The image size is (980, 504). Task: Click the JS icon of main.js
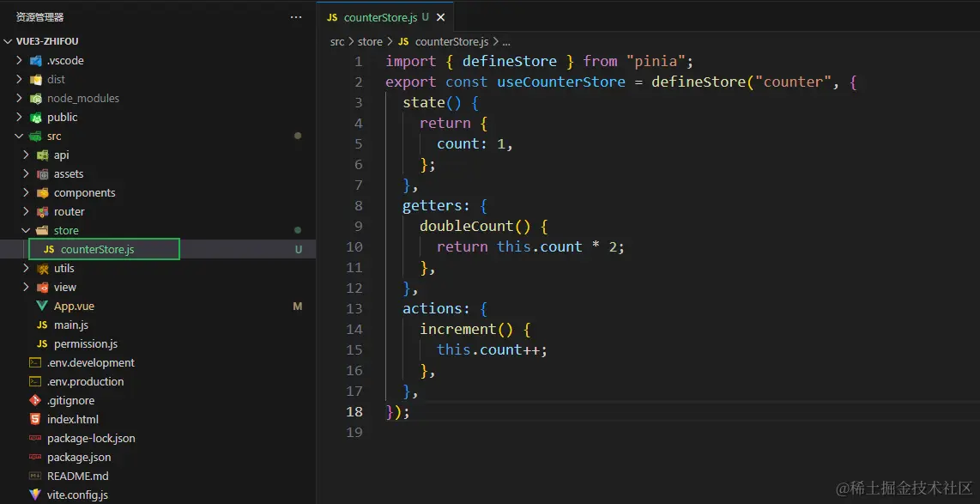43,325
